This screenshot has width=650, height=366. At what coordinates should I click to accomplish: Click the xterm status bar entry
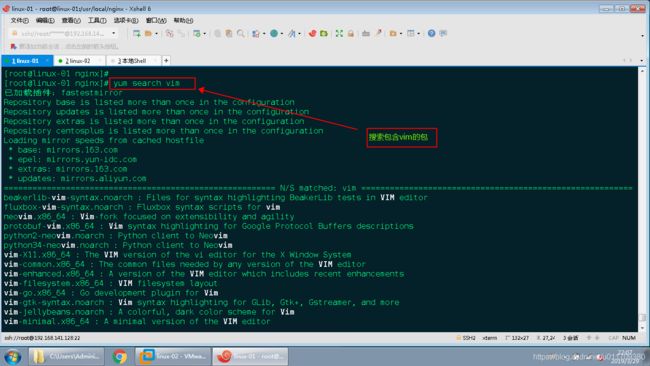pos(490,338)
